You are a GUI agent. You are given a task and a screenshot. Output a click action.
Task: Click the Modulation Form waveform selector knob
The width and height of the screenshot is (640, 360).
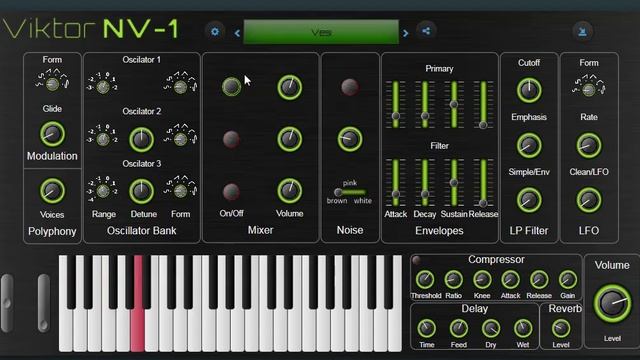click(x=52, y=84)
